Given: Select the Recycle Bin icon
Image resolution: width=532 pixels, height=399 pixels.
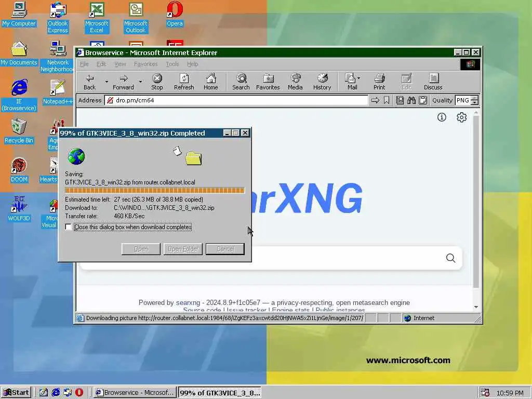Looking at the screenshot, I should pyautogui.click(x=19, y=131).
